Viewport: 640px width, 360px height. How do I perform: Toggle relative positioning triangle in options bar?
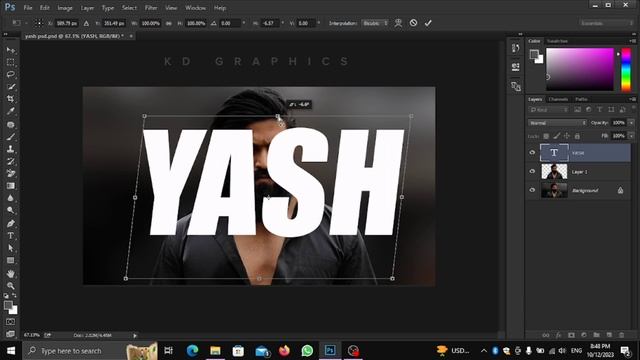click(x=86, y=23)
